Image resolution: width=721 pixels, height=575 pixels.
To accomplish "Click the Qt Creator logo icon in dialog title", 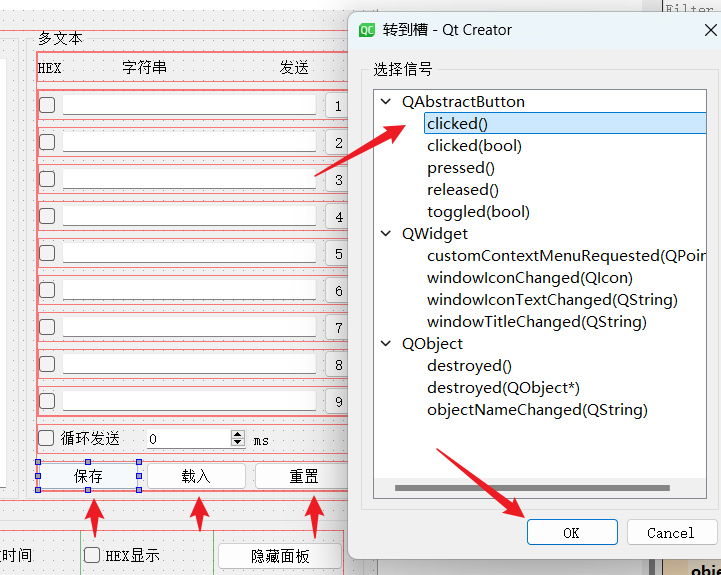I will coord(366,30).
